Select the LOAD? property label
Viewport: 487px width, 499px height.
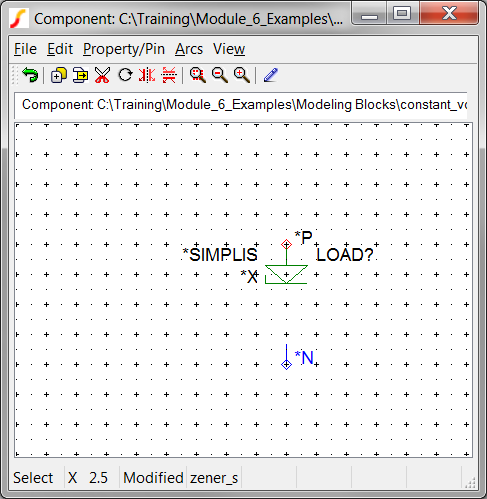click(x=345, y=255)
